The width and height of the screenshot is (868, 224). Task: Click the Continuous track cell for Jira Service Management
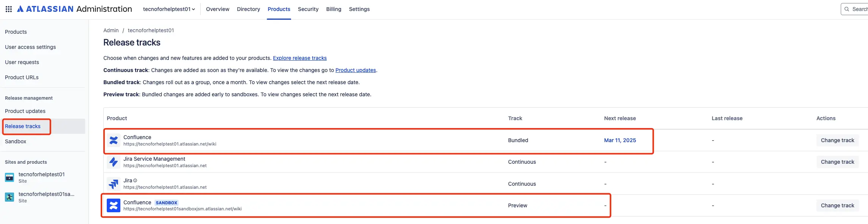[522, 162]
